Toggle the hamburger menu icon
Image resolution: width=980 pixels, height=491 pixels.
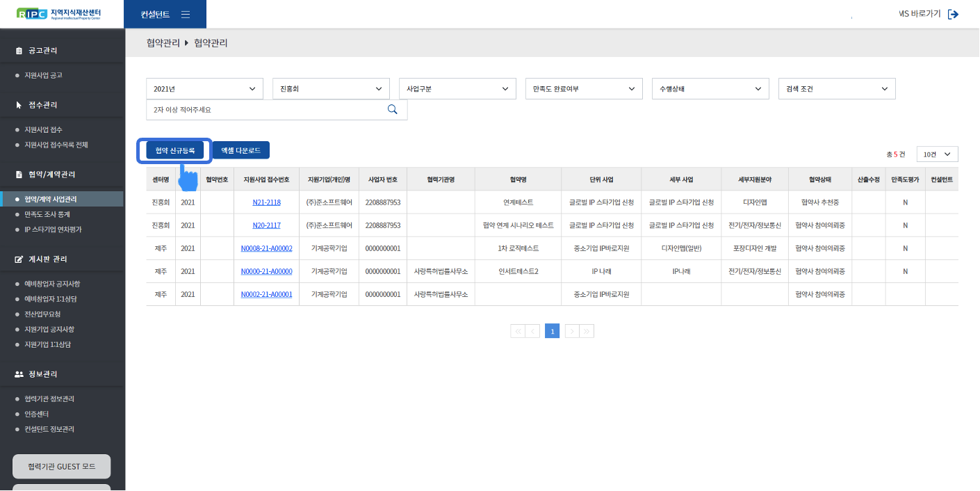tap(186, 14)
